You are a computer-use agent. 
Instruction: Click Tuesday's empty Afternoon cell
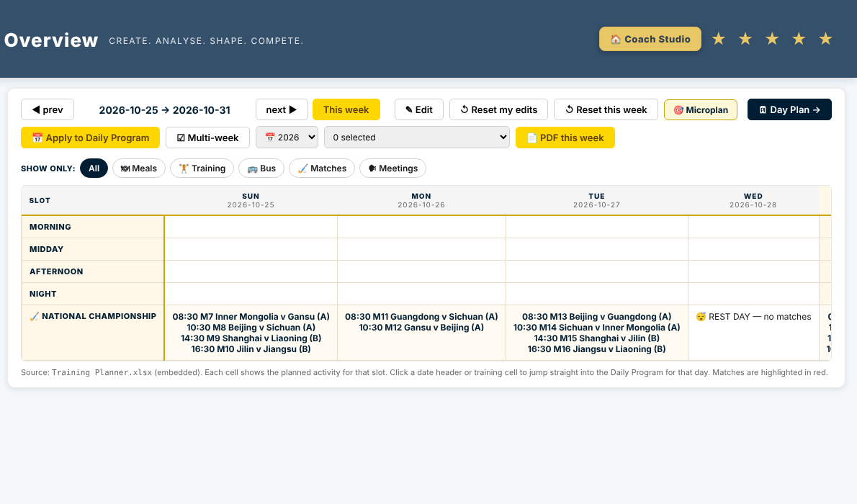click(x=597, y=271)
